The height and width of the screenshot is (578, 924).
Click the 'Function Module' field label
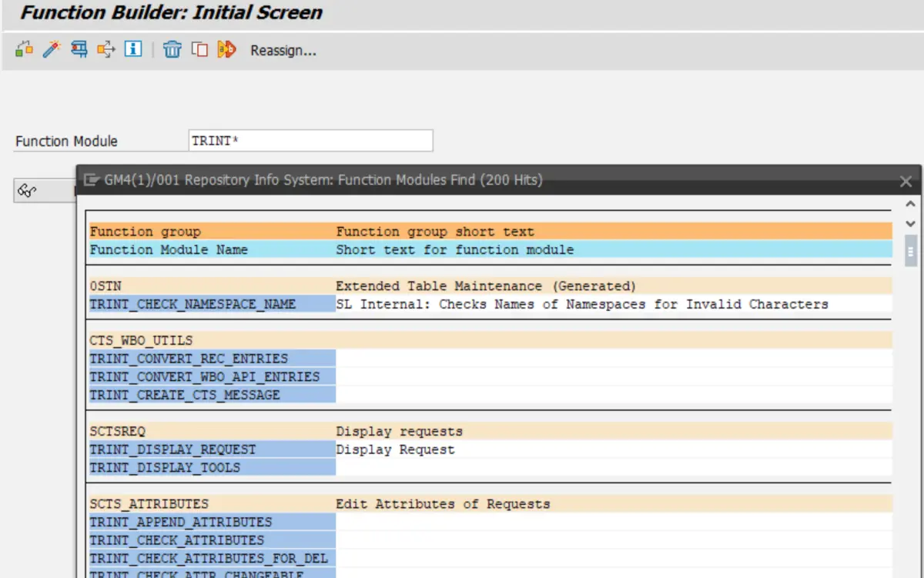66,142
